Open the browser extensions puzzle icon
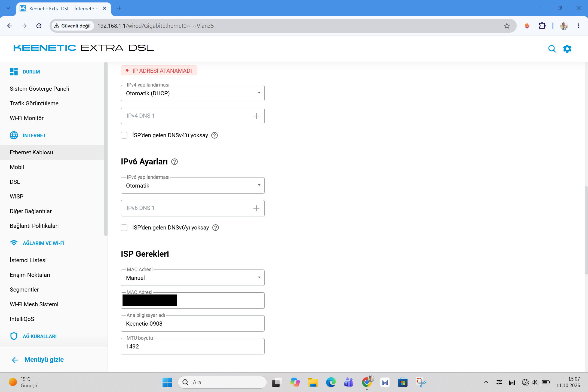The height and width of the screenshot is (392, 588). (x=542, y=26)
